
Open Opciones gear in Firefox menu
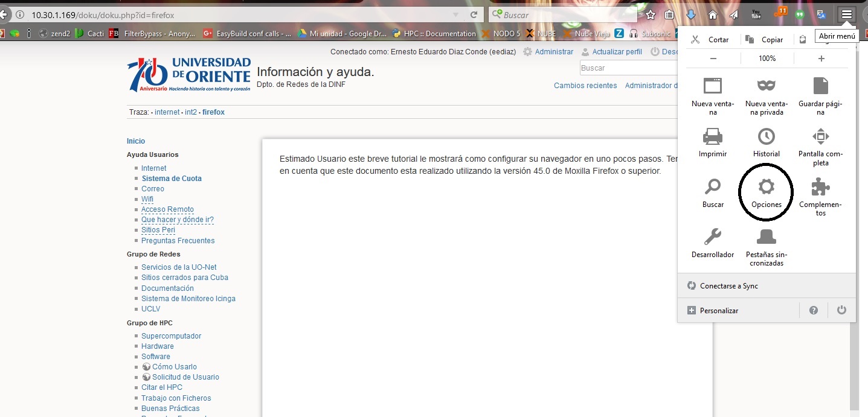pos(766,188)
